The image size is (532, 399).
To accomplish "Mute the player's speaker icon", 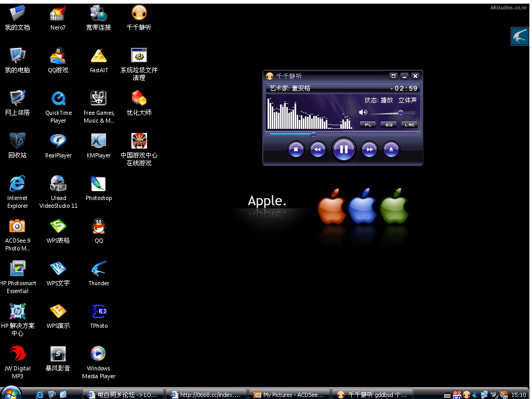I will pos(363,112).
